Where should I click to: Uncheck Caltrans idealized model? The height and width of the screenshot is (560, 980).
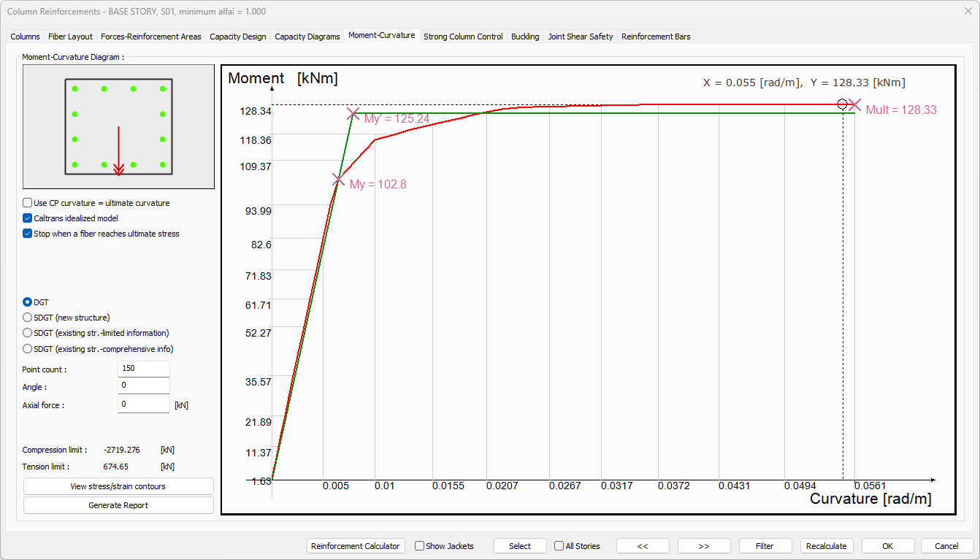click(28, 218)
